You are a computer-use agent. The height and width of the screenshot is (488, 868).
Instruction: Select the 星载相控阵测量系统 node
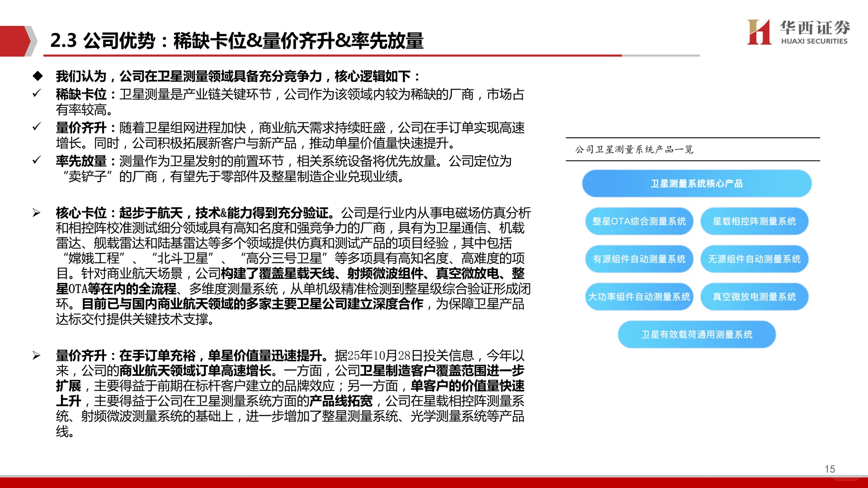754,221
